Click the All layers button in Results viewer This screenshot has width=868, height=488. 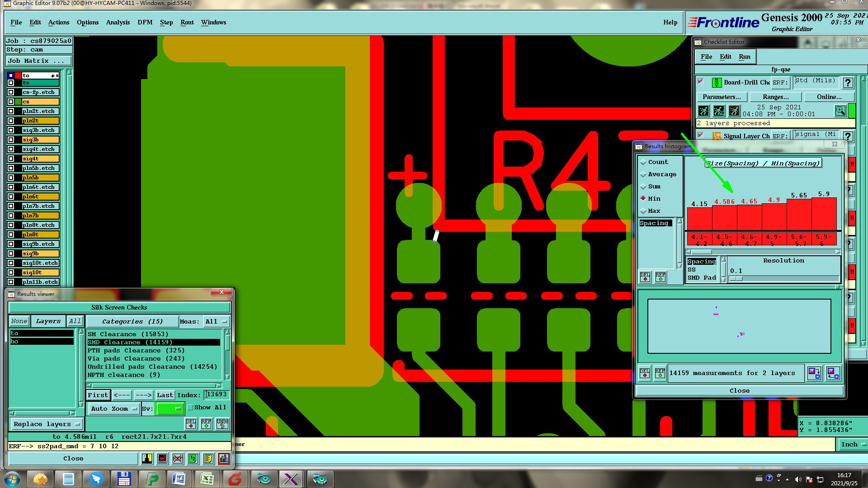point(75,321)
